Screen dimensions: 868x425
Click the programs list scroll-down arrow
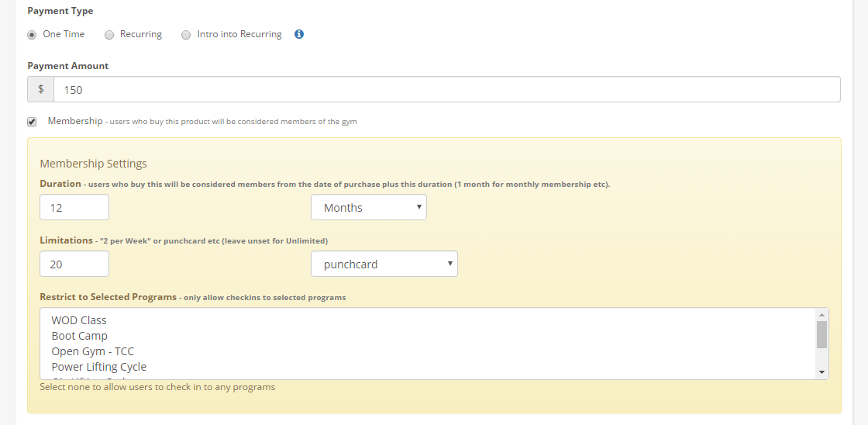821,373
